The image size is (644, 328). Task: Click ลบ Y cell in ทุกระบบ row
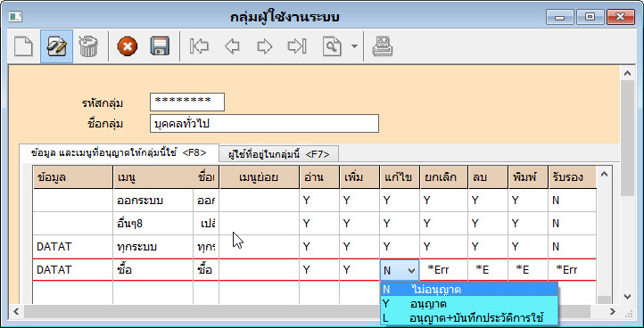point(488,247)
